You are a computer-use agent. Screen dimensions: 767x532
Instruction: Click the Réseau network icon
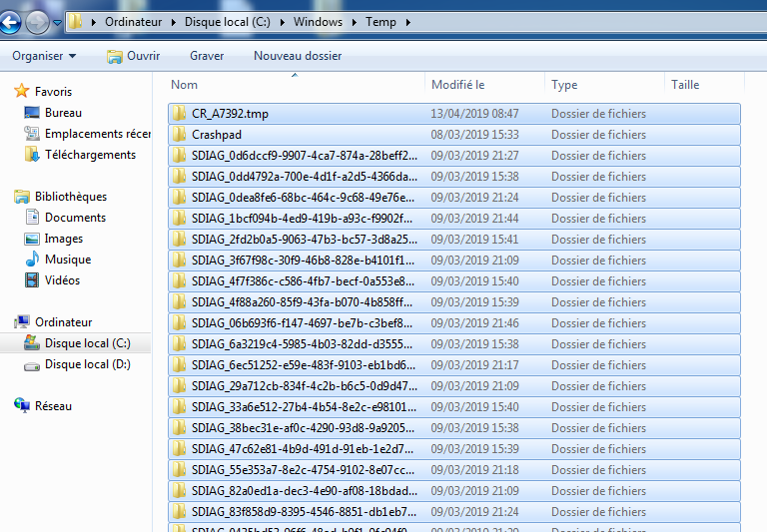(21, 406)
